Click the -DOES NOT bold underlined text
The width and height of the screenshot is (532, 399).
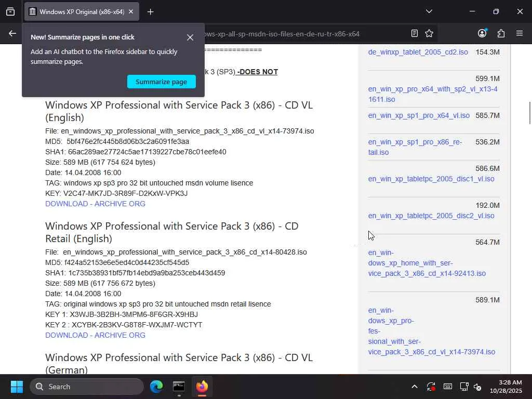click(258, 72)
